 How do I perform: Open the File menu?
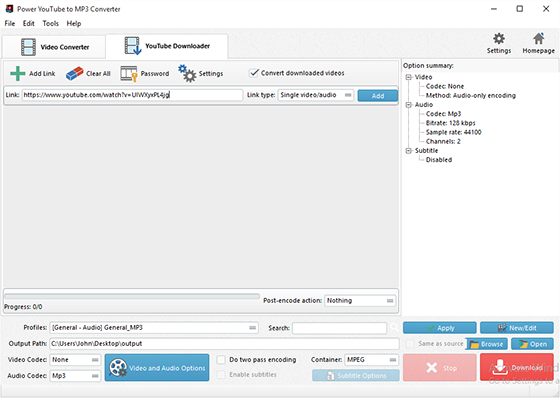click(10, 24)
